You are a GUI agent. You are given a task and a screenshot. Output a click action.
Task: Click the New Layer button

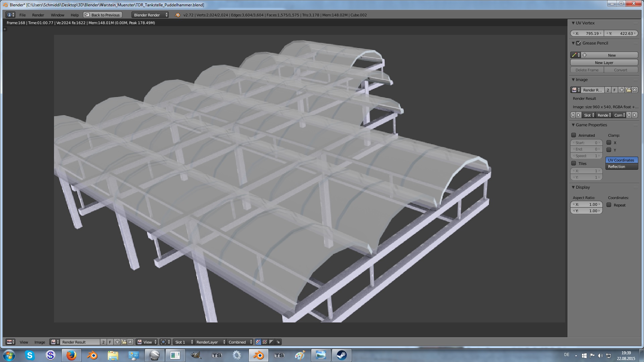[x=604, y=62]
